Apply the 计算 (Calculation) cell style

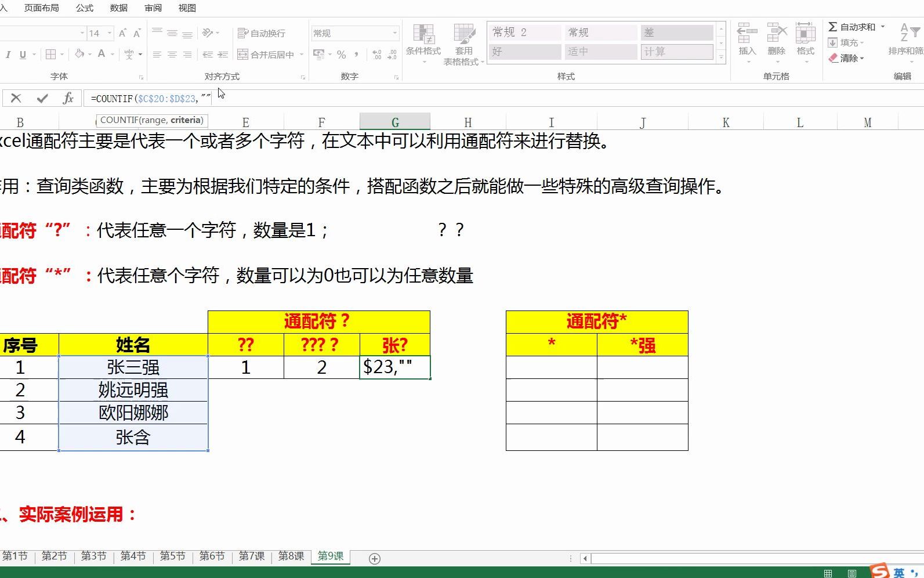click(x=677, y=52)
